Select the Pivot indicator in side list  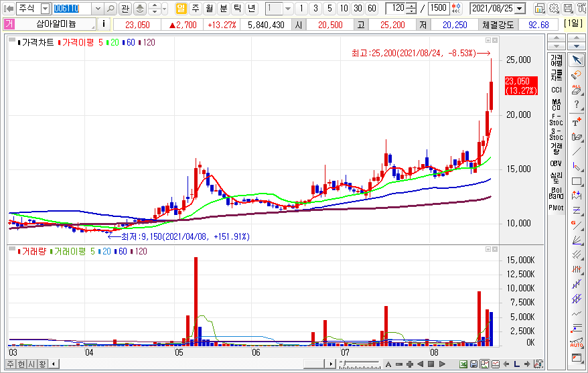click(556, 208)
